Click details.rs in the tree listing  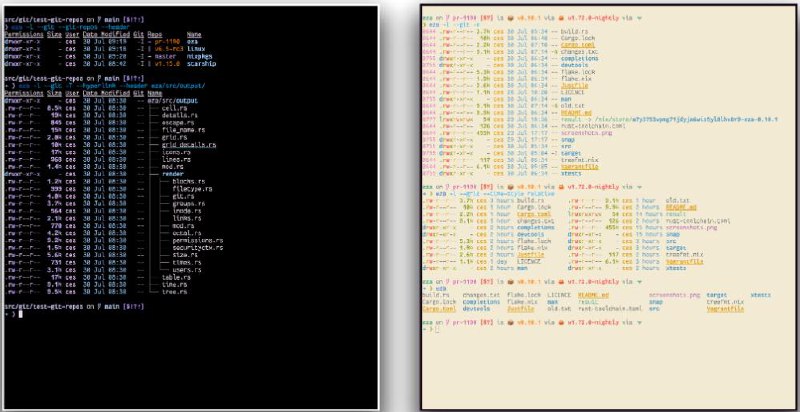[178, 116]
